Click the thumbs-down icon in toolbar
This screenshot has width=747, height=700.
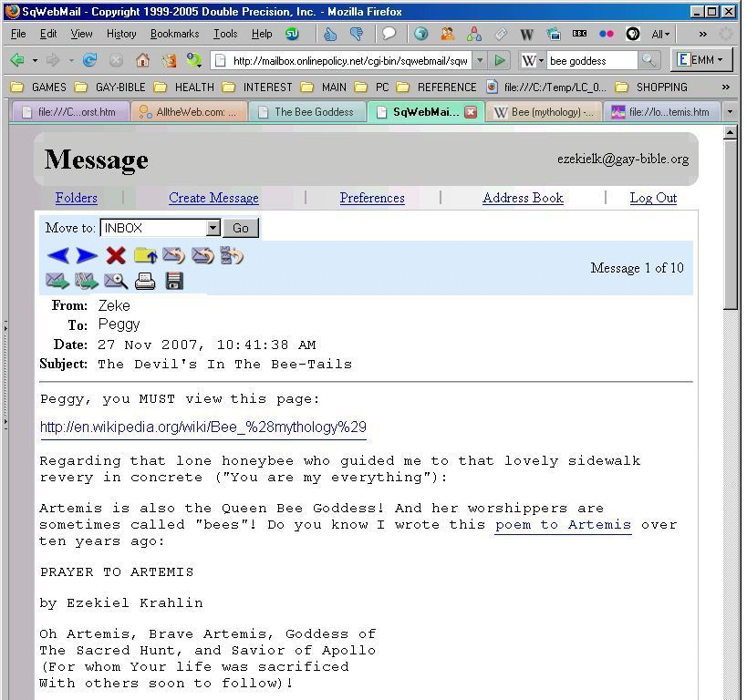point(357,34)
